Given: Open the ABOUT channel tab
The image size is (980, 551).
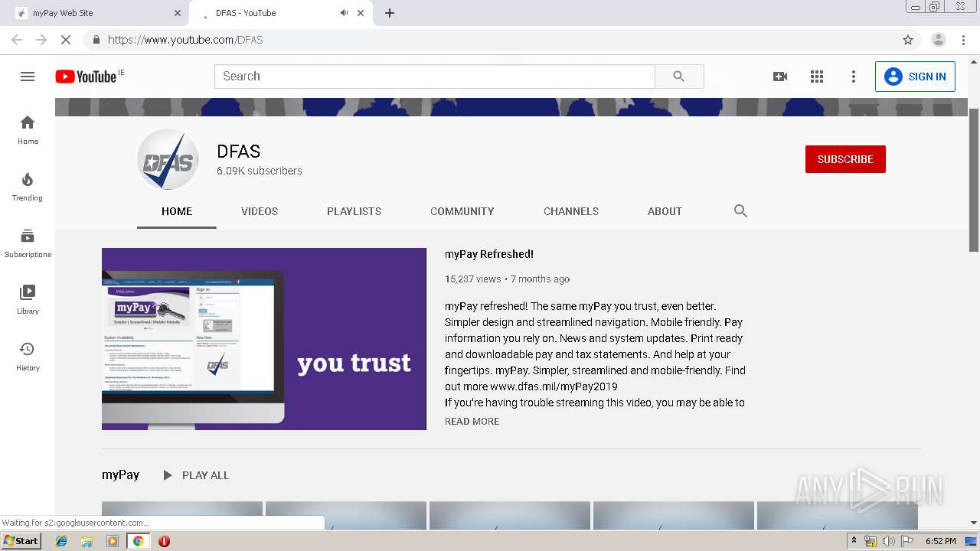Looking at the screenshot, I should point(665,211).
